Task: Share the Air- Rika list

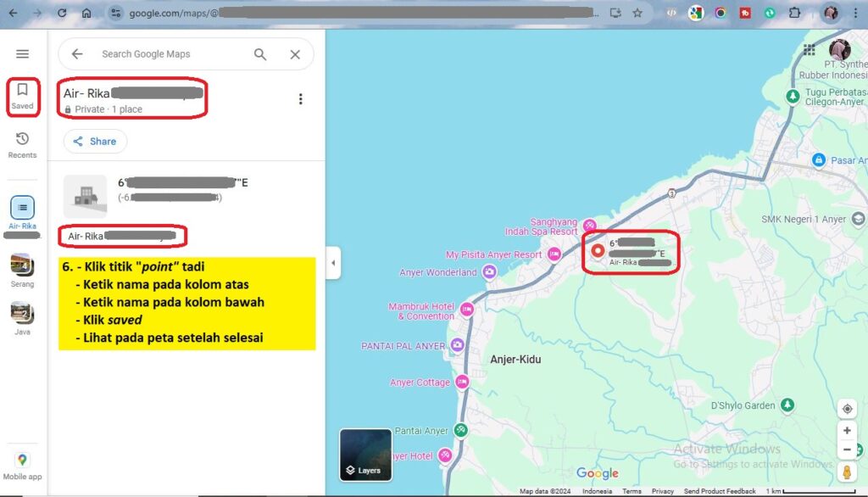Action: (95, 142)
